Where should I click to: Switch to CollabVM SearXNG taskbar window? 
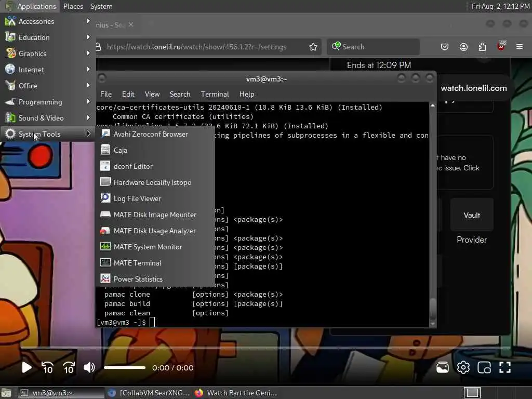(149, 393)
